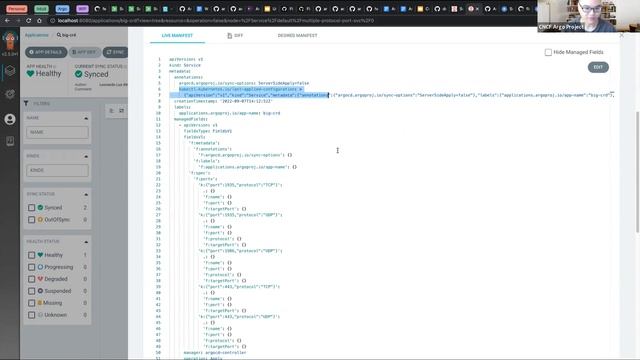Tick the Unknown filter checkbox
This screenshot has height=360, width=640.
pyautogui.click(x=31, y=315)
